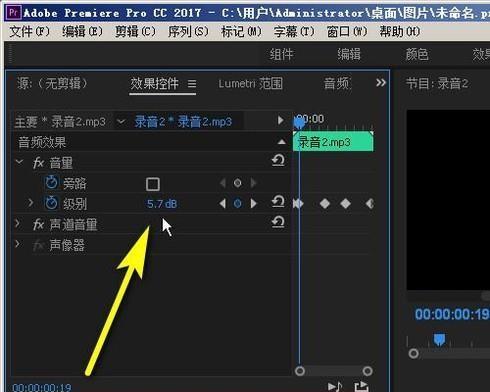Open the 效果控件 panel menu icon

coord(192,83)
